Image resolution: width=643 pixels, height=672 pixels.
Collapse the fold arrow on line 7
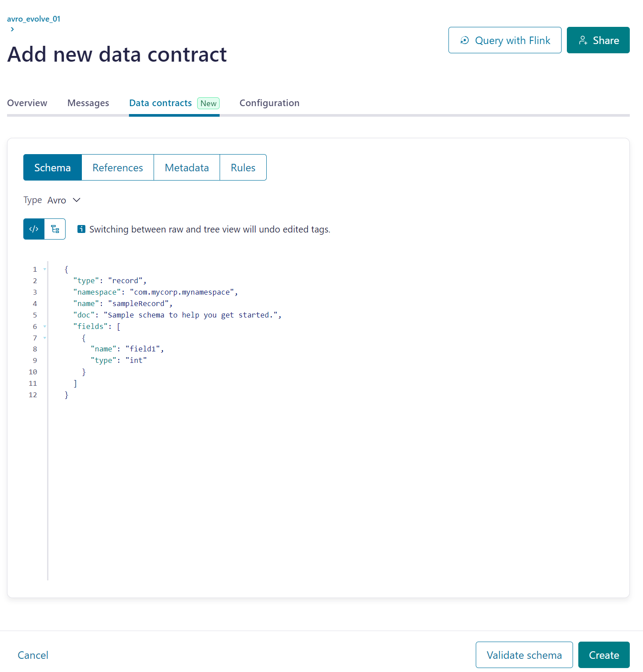44,338
